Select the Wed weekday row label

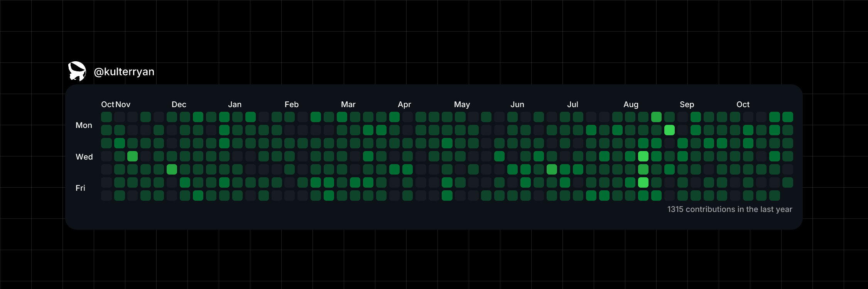coord(84,157)
